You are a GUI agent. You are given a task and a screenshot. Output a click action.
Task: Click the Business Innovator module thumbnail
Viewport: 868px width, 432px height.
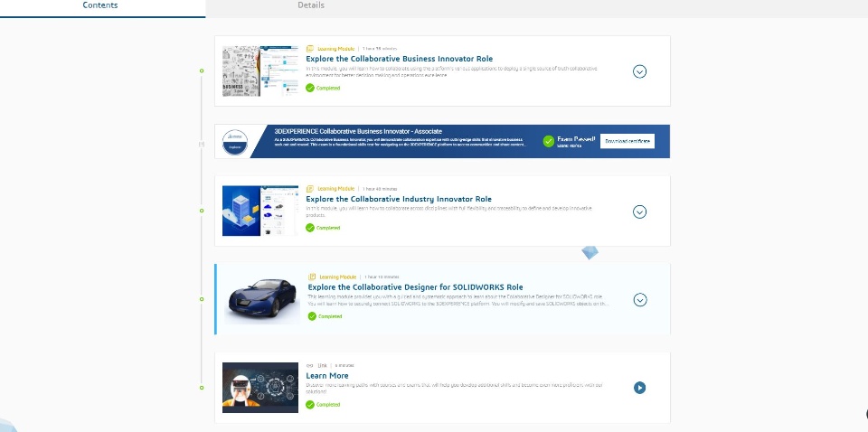[x=260, y=70]
